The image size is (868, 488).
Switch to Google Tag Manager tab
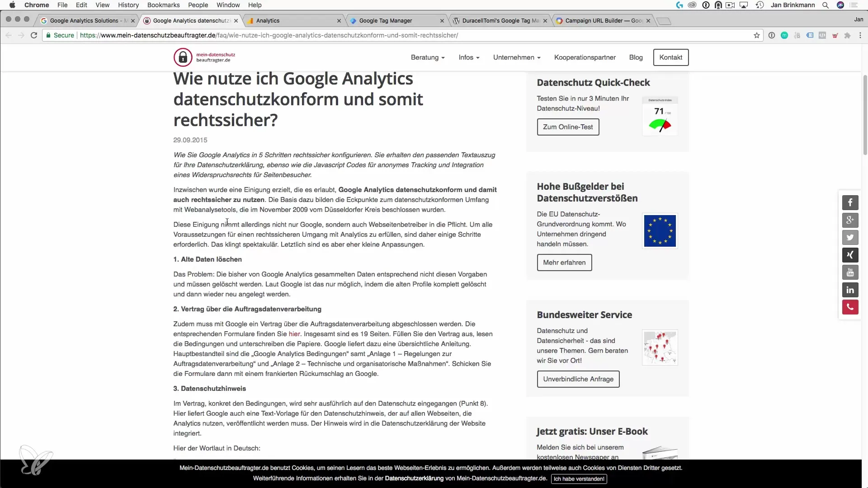(x=386, y=21)
